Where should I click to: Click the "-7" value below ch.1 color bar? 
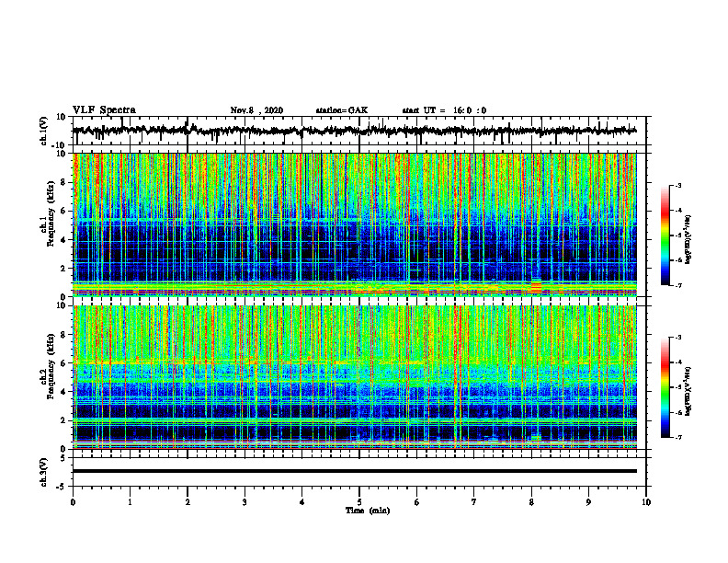(x=677, y=285)
